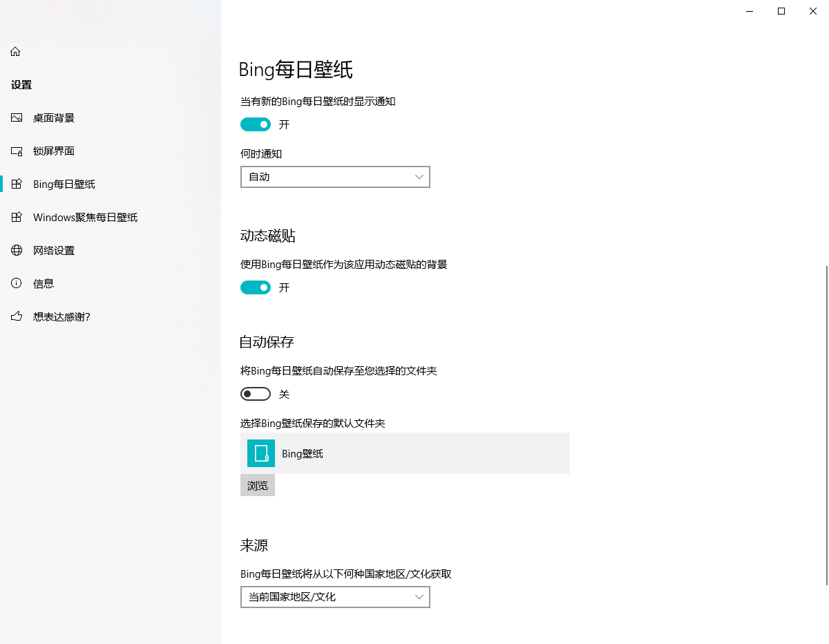Click the thumbs-up icon beside 想表达感谢?
This screenshot has height=644, width=829.
[x=17, y=317]
